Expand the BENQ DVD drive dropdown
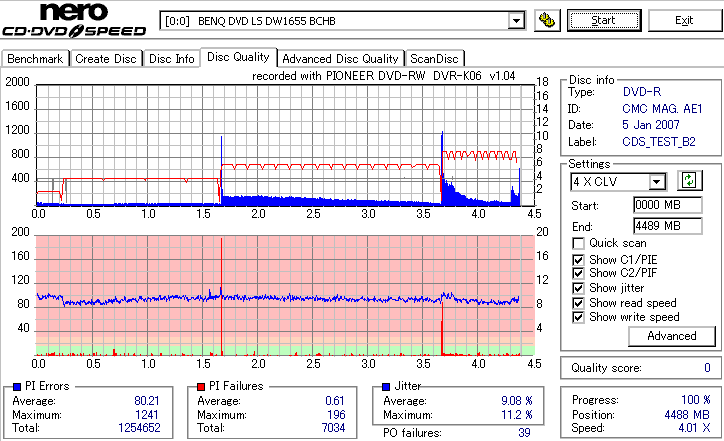The height and width of the screenshot is (441, 724). tap(516, 21)
